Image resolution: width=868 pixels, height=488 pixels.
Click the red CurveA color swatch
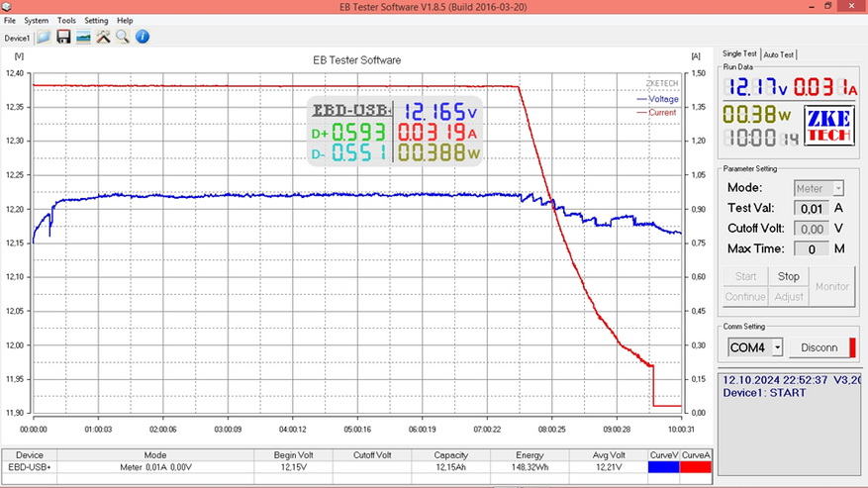(695, 467)
